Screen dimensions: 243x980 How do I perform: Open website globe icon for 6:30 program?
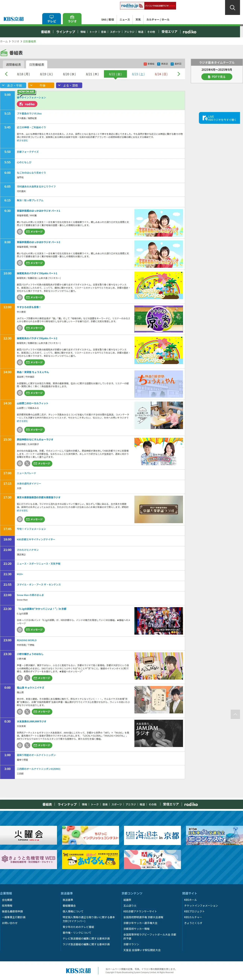[20, 232]
